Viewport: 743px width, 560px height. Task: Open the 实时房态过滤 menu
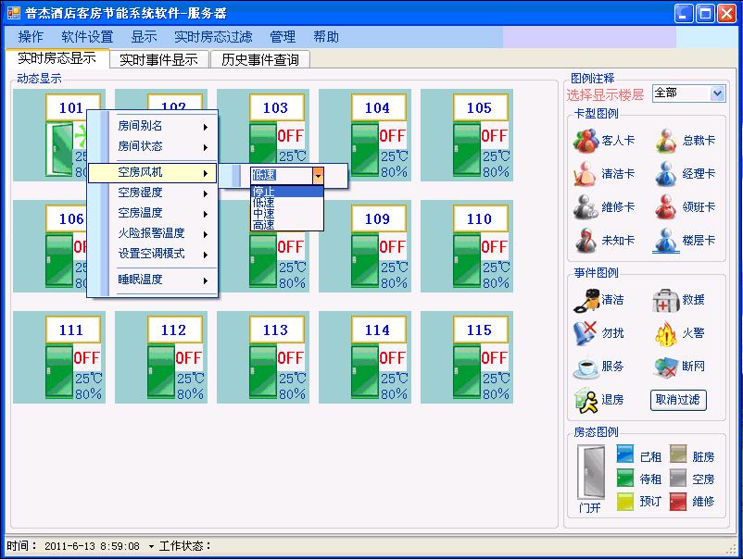[213, 37]
